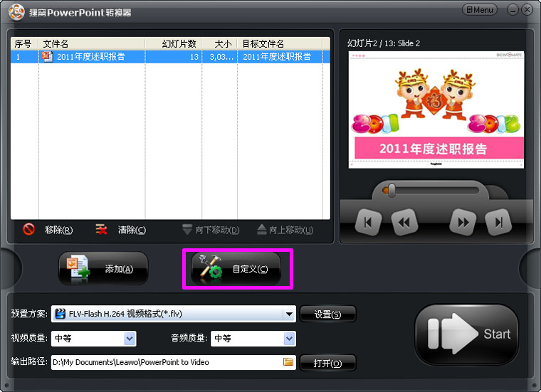Expand the 音频质量 audio quality dropdown
This screenshot has width=541, height=392.
coord(289,339)
